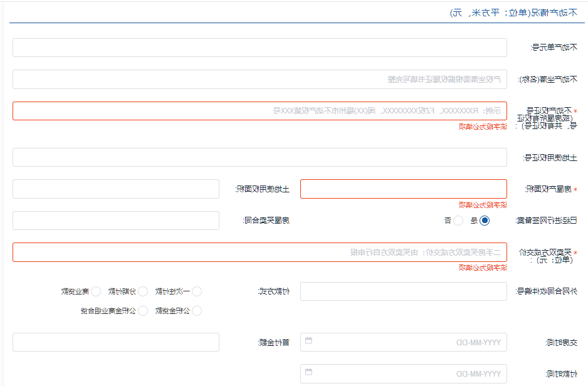Click the 房屋买卖合同 input field
The width and height of the screenshot is (588, 386).
click(x=116, y=221)
